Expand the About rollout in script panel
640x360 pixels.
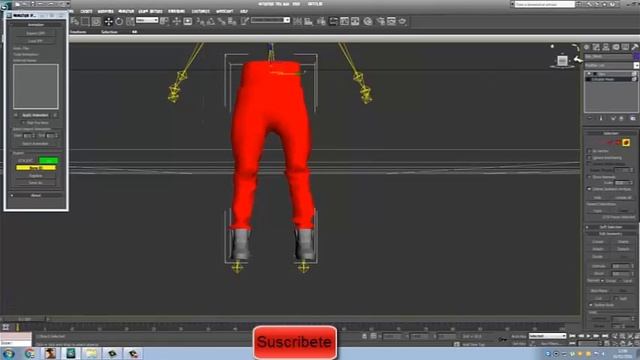[36, 196]
